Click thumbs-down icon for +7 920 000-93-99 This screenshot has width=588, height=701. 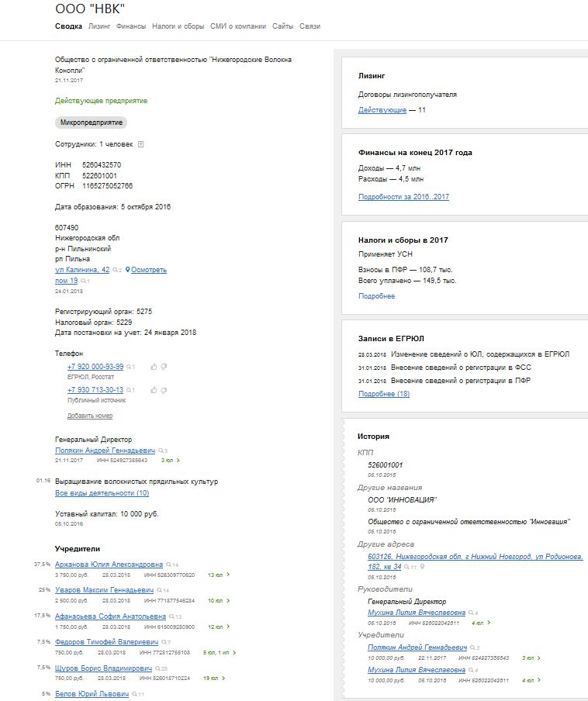[164, 367]
